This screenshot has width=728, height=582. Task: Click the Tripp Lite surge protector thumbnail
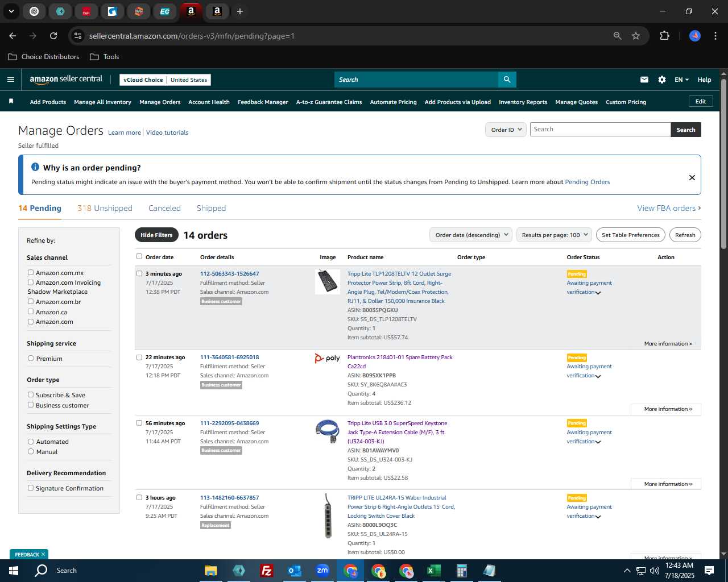click(328, 282)
